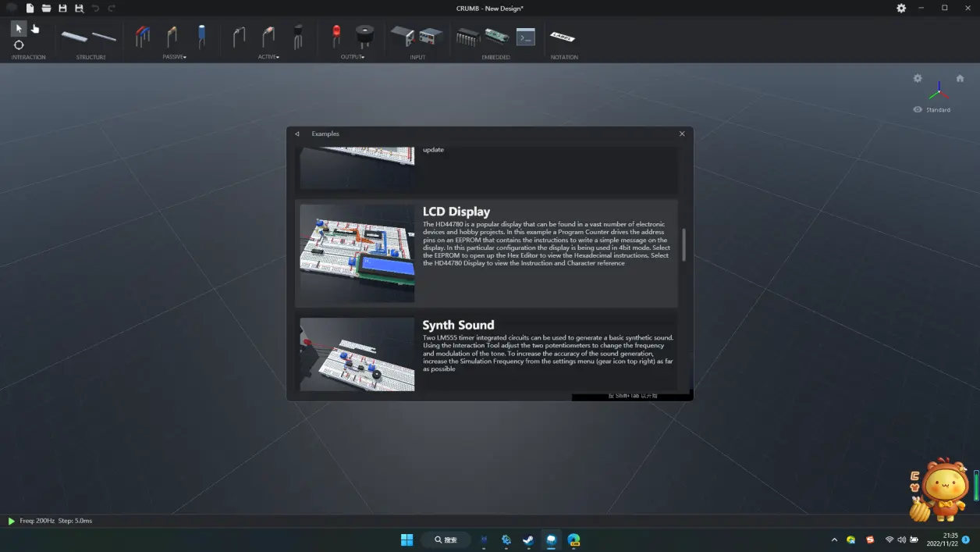Open the Steam taskbar icon

528,540
